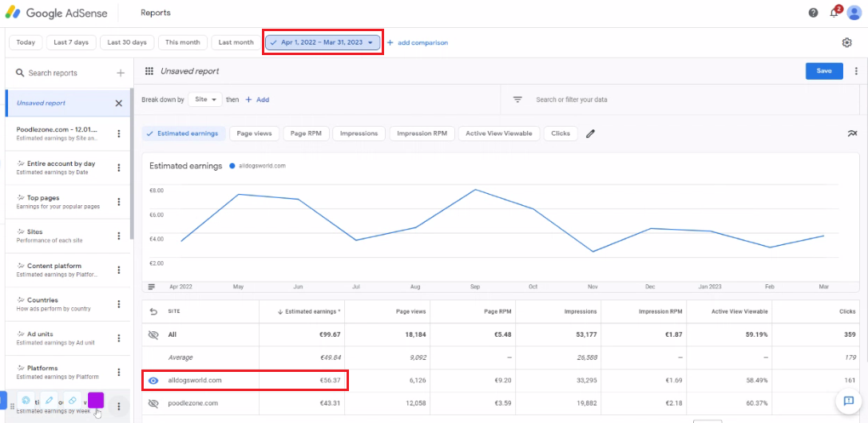This screenshot has width=868, height=423.
Task: Sort by Estimated earnings column header
Action: (309, 312)
